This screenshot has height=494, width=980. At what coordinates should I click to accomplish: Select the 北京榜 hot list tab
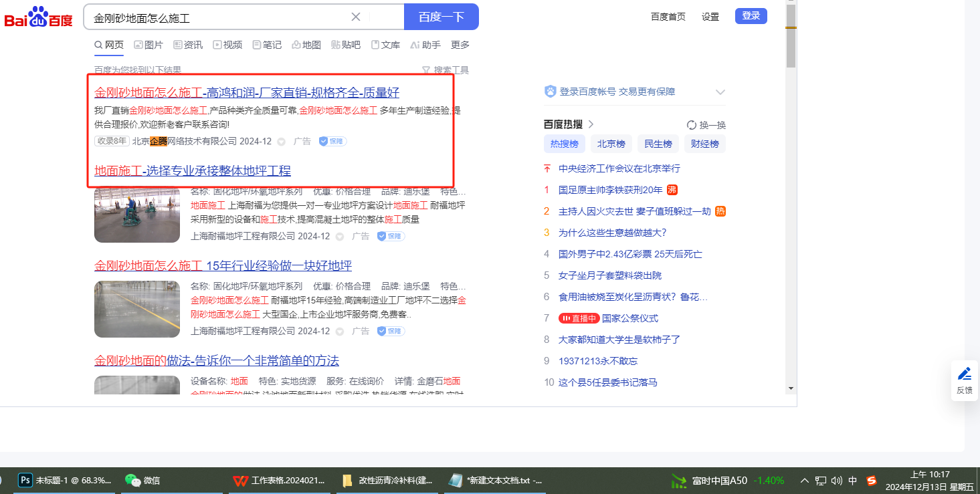[x=611, y=144]
